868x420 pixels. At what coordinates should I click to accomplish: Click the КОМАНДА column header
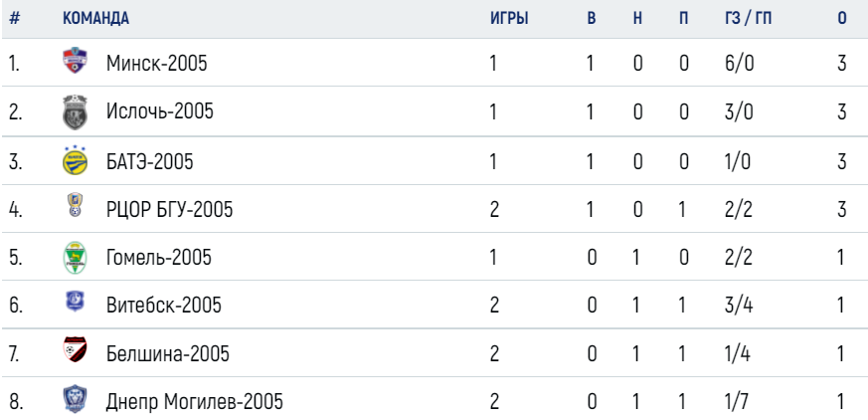[95, 18]
